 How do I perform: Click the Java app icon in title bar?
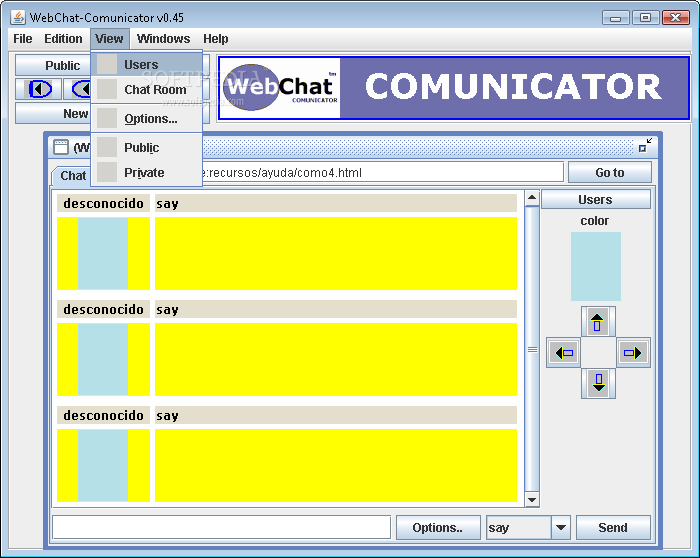(x=18, y=17)
